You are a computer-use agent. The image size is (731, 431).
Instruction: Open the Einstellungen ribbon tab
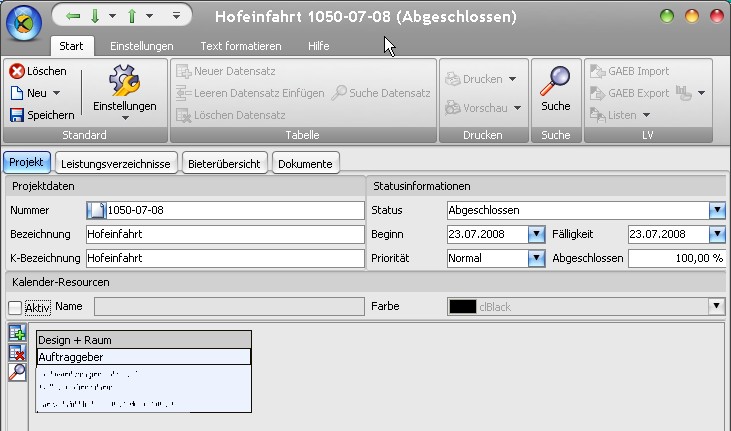142,46
